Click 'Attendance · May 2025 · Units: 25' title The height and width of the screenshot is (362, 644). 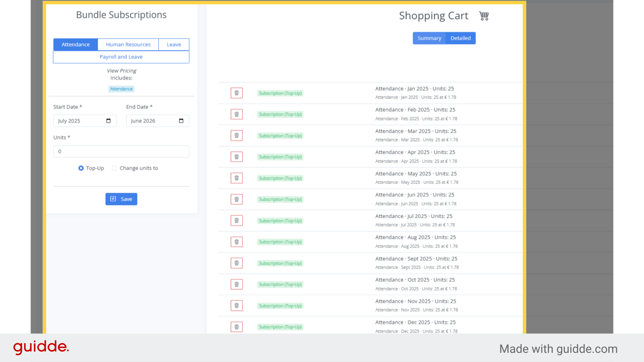[x=416, y=174]
